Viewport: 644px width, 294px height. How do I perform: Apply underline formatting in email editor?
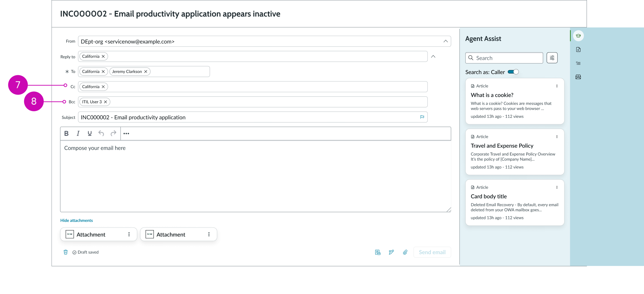[90, 133]
